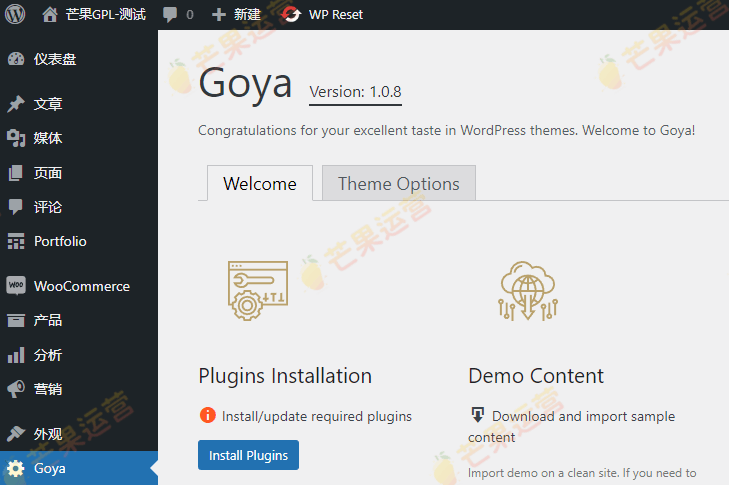Open WP Reset in admin bar
Image resolution: width=729 pixels, height=485 pixels.
pyautogui.click(x=336, y=15)
